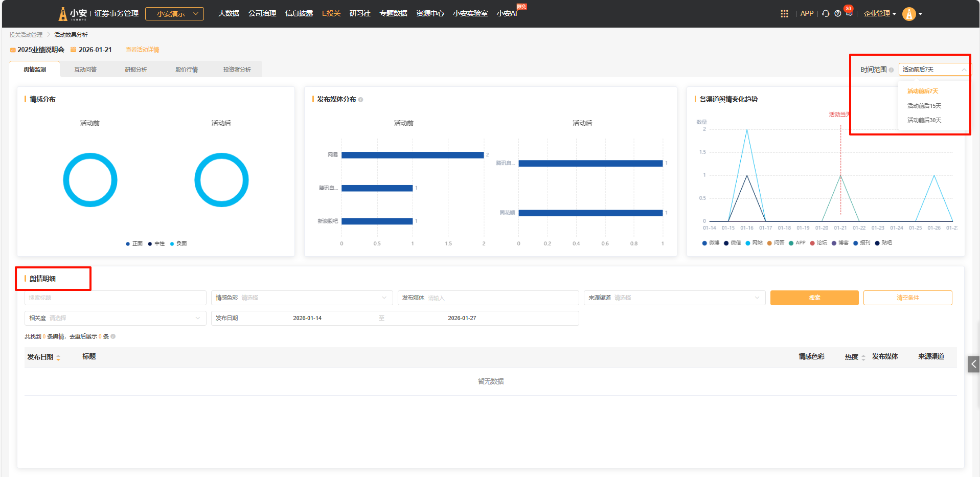Click the orange user avatar

(x=909, y=14)
